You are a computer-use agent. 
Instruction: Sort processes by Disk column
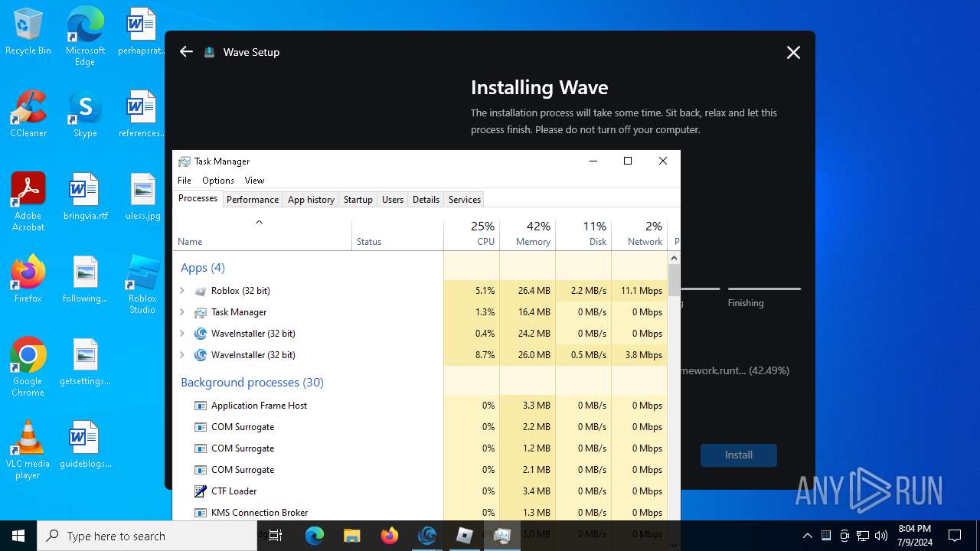tap(583, 234)
